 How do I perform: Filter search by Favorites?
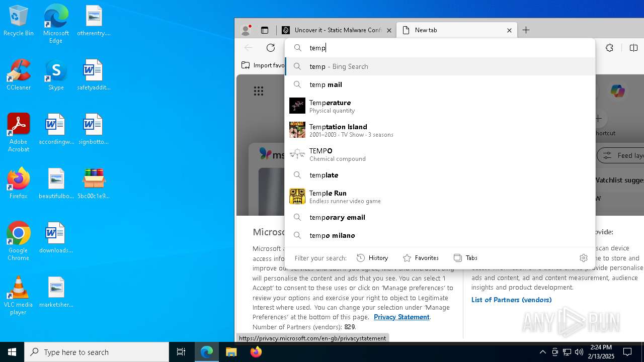[x=421, y=258]
